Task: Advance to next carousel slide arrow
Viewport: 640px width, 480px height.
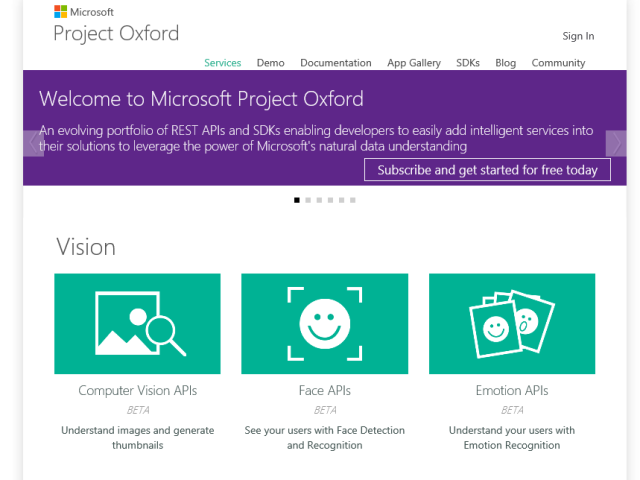Action: 617,143
